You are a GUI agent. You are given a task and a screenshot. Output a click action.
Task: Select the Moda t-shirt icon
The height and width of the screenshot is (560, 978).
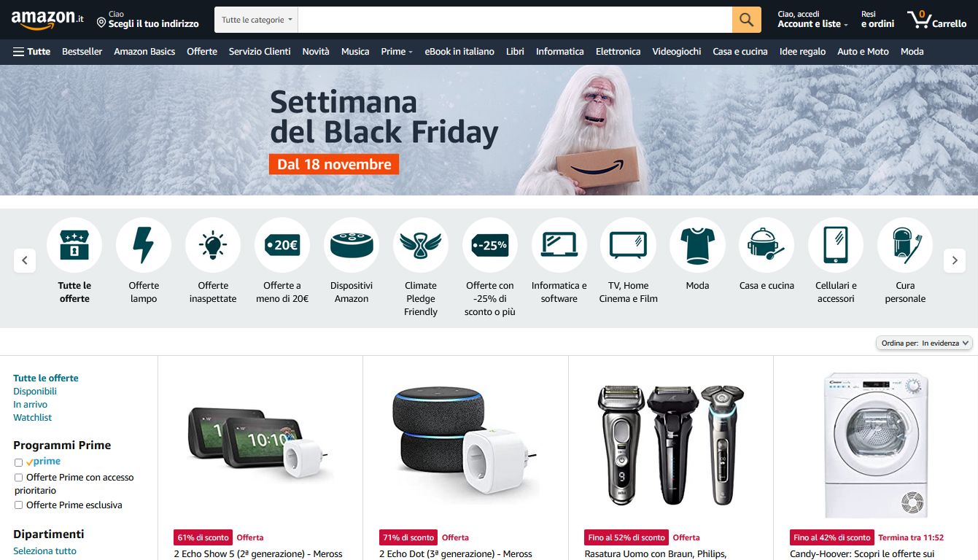click(x=697, y=245)
